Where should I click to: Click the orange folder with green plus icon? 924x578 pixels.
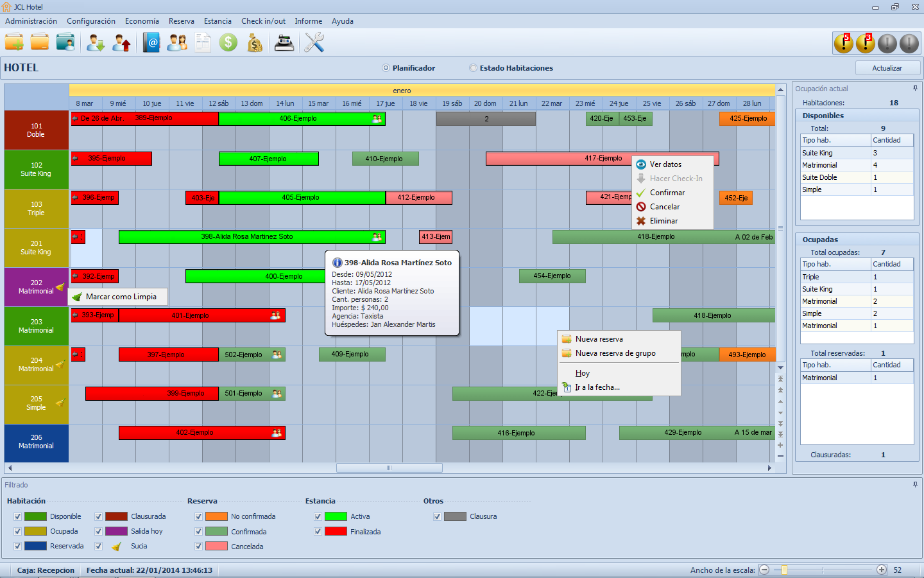[x=14, y=43]
